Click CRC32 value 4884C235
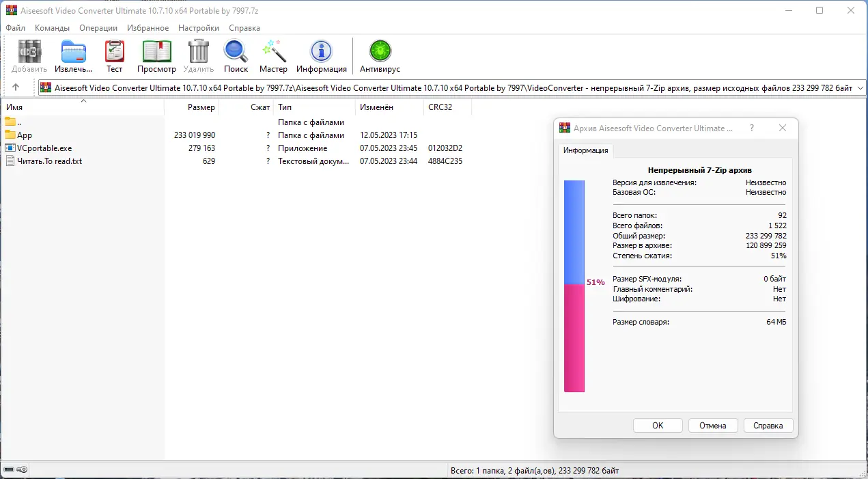This screenshot has width=868, height=479. (x=445, y=161)
